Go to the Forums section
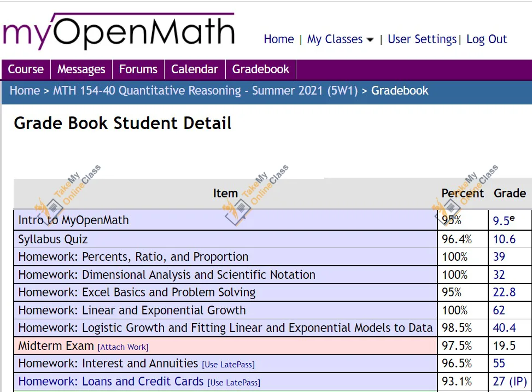This screenshot has width=532, height=392. [138, 69]
